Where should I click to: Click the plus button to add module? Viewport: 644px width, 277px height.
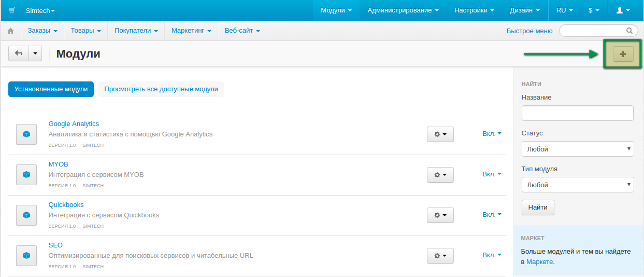623,54
